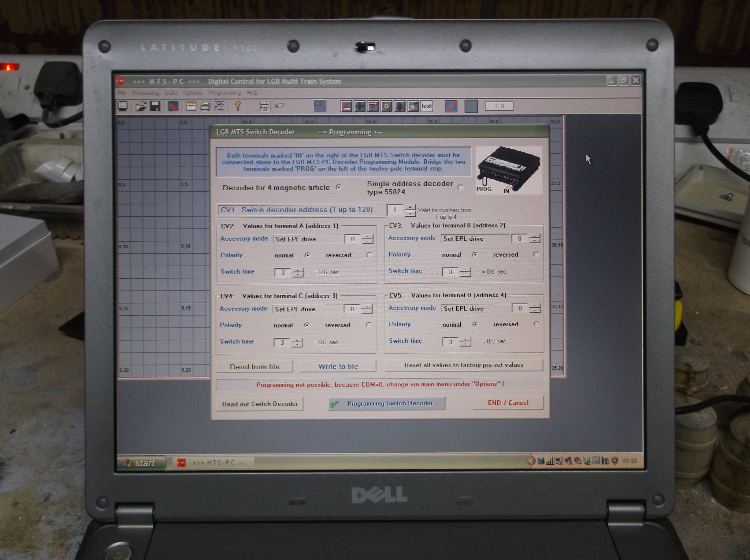
Task: Set terminal D polarity to normal
Action: pyautogui.click(x=475, y=324)
